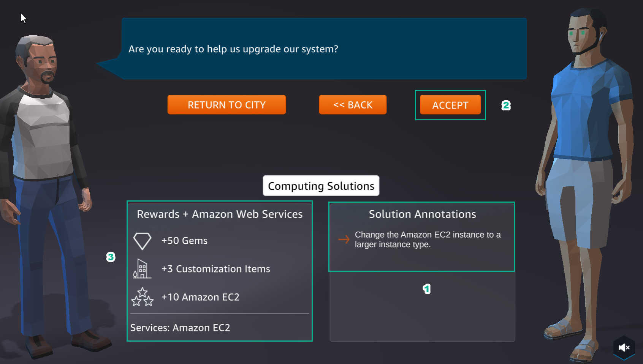The width and height of the screenshot is (643, 364).
Task: Click 'Rewards + Amazon Web Services' heading
Action: [220, 214]
